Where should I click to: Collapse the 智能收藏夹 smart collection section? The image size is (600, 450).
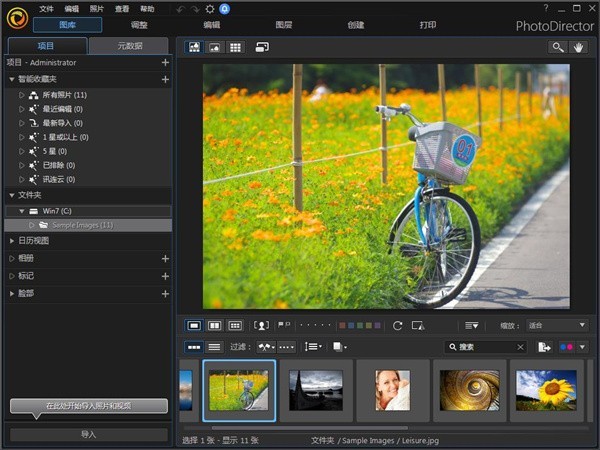pos(12,79)
